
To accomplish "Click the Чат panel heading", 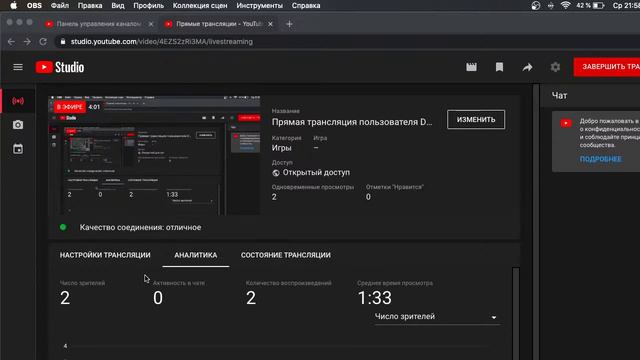I will pos(559,96).
